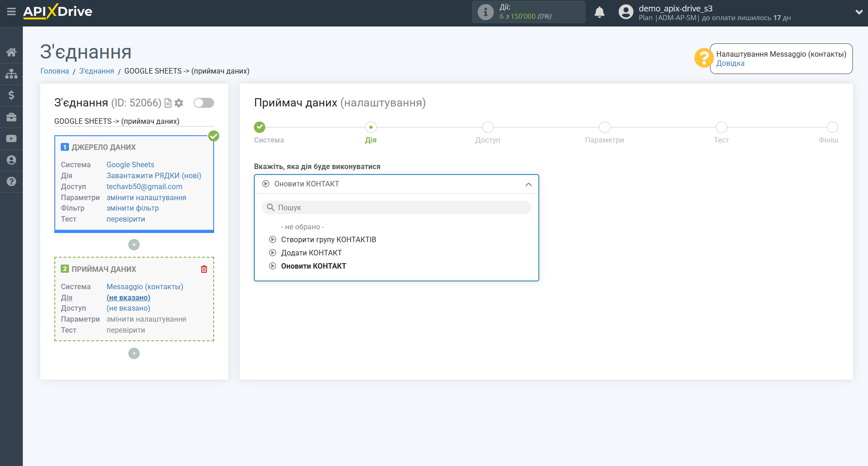This screenshot has height=466, width=868.
Task: Click the 'З'єднання' breadcrumb link
Action: click(96, 71)
